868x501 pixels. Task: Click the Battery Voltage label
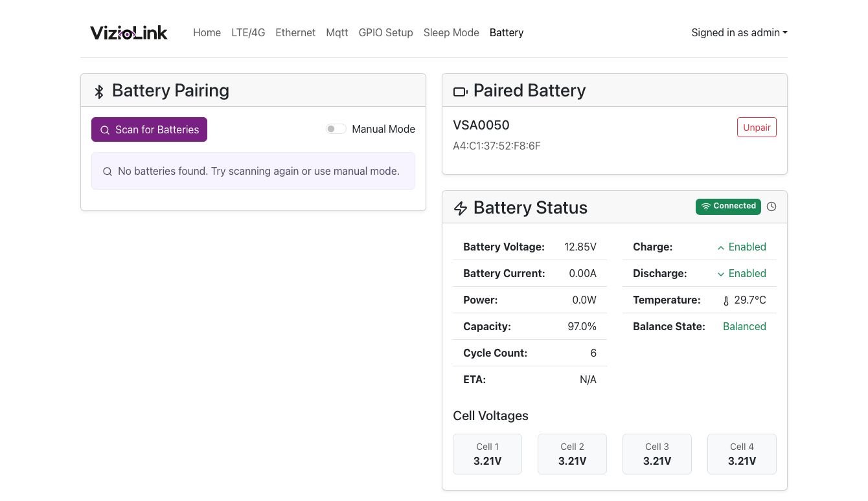504,247
